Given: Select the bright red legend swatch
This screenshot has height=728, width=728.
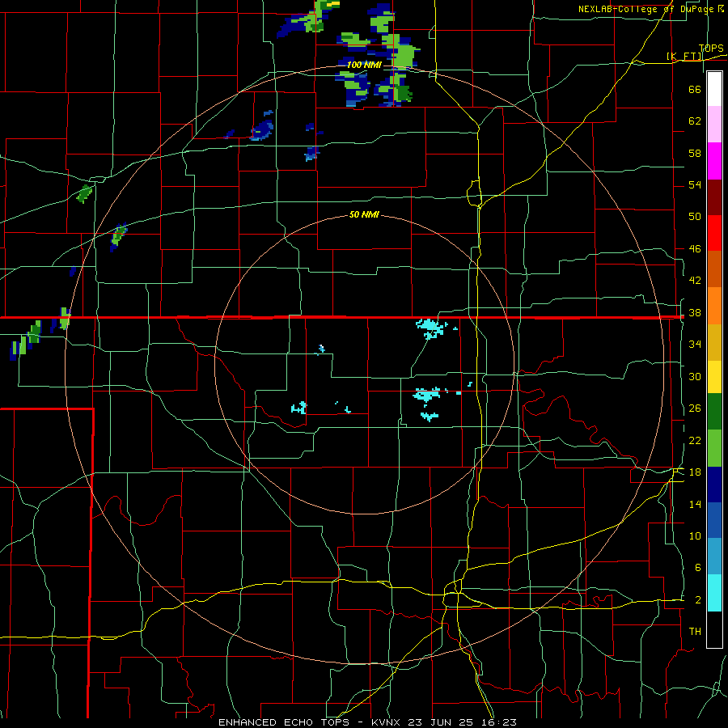Looking at the screenshot, I should click(x=714, y=233).
